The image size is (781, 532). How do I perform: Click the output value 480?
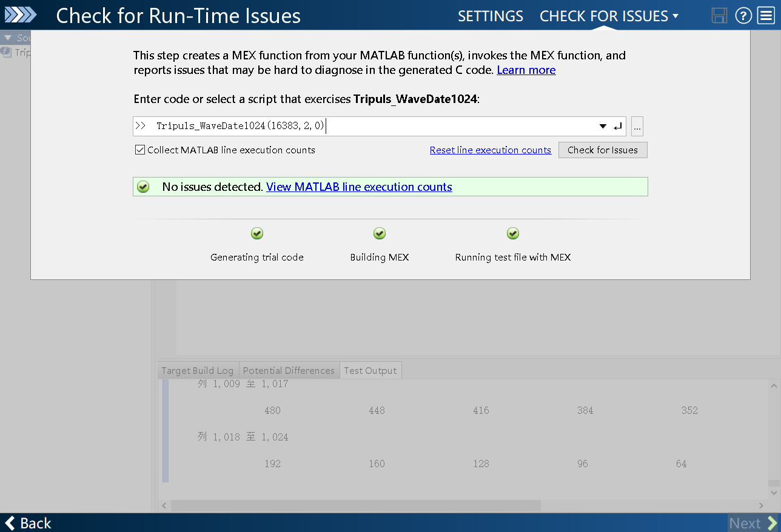point(273,410)
